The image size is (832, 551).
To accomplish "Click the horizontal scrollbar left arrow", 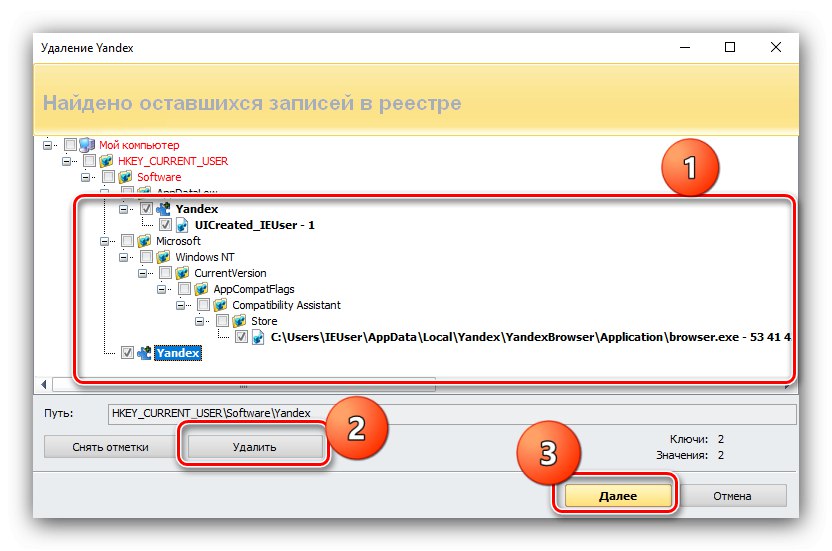I will (x=44, y=384).
